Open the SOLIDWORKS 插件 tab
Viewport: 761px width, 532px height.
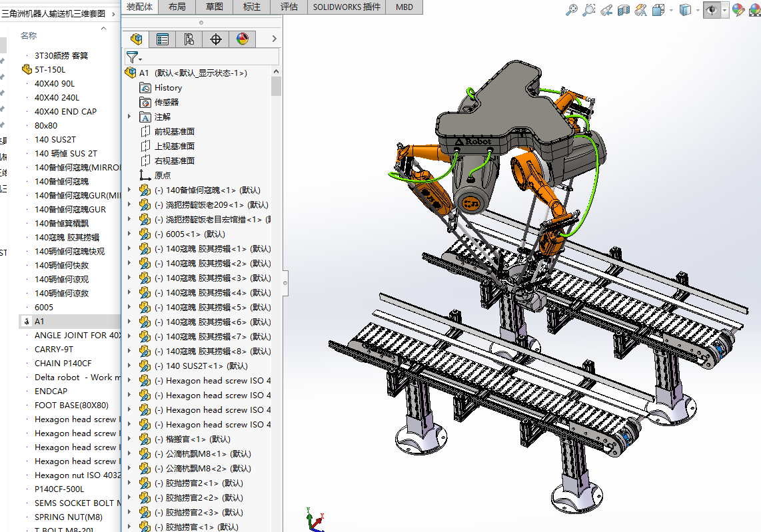click(x=347, y=7)
